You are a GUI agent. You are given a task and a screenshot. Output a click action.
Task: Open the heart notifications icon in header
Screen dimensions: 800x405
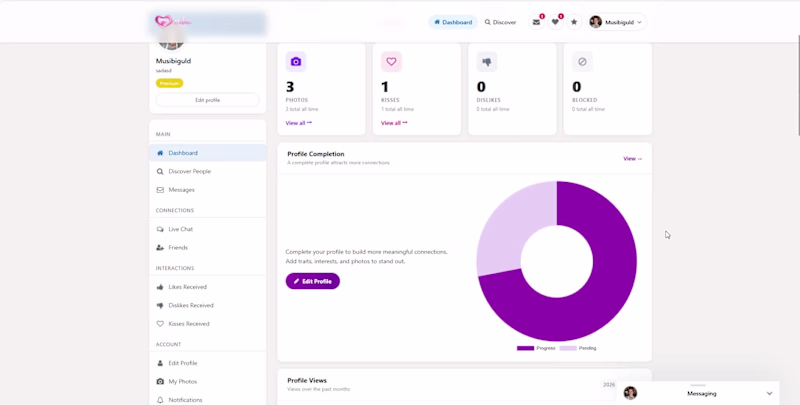pyautogui.click(x=555, y=22)
